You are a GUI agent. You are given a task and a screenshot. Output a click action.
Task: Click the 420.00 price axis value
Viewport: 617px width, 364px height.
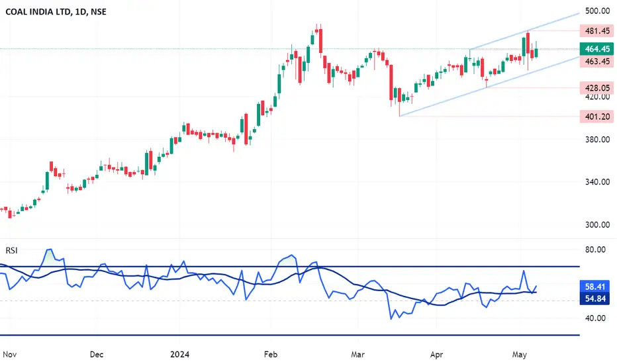click(597, 97)
